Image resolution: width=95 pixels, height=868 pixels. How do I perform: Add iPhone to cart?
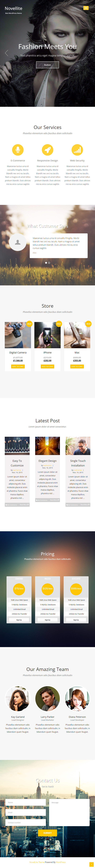click(48, 366)
